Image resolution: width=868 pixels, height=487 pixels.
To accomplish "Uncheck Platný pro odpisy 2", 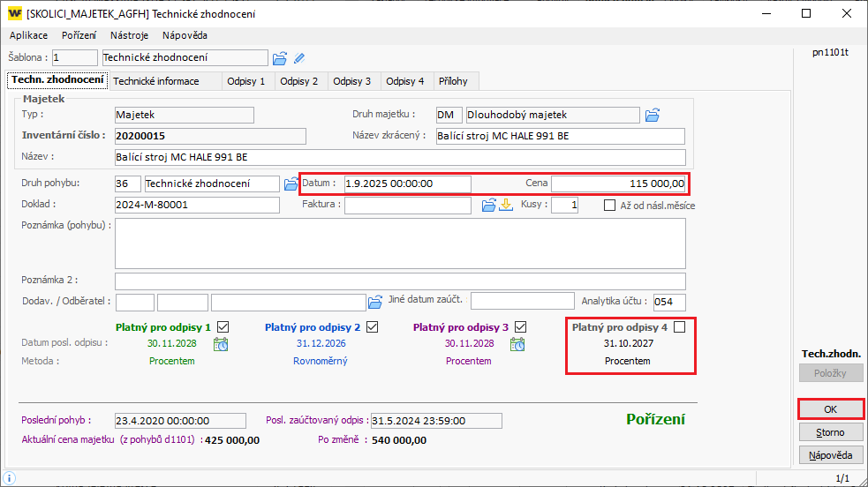I will 372,327.
